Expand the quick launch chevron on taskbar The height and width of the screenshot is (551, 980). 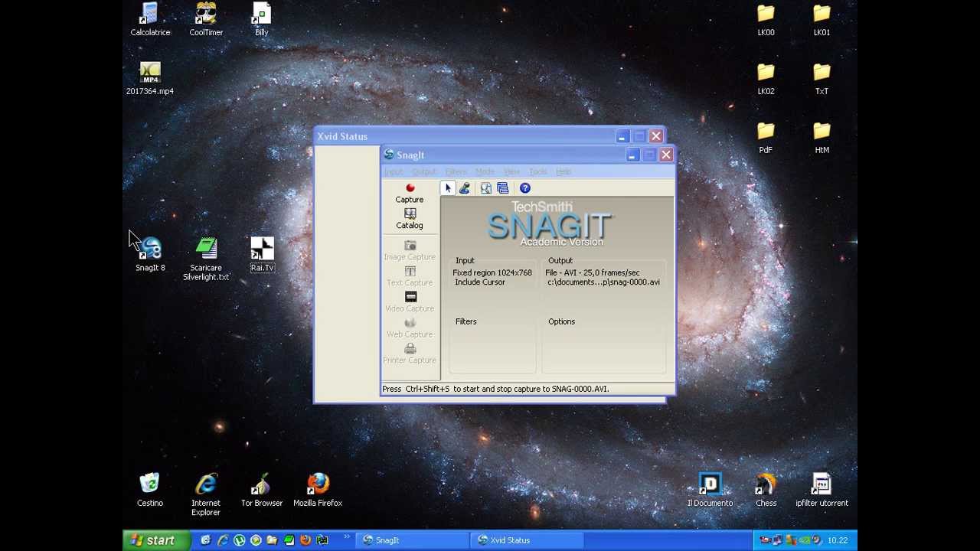[347, 536]
